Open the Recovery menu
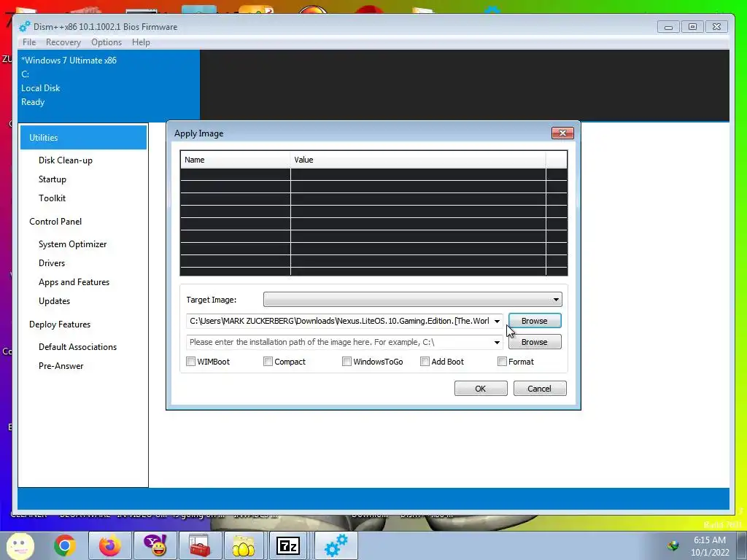The width and height of the screenshot is (747, 560). [x=63, y=42]
